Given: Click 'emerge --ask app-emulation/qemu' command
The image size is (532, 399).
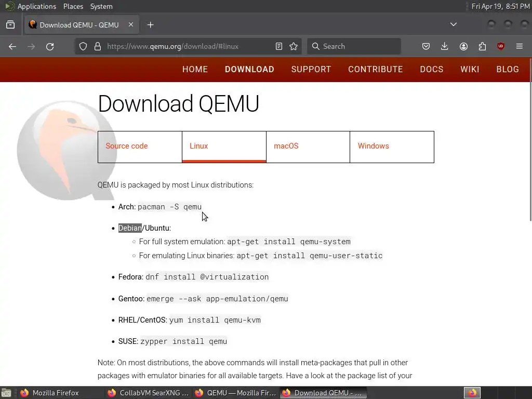Looking at the screenshot, I should pos(217,299).
